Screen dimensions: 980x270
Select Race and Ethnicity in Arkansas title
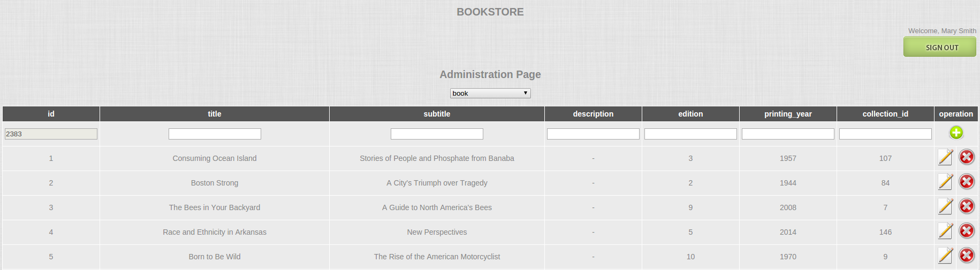215,232
